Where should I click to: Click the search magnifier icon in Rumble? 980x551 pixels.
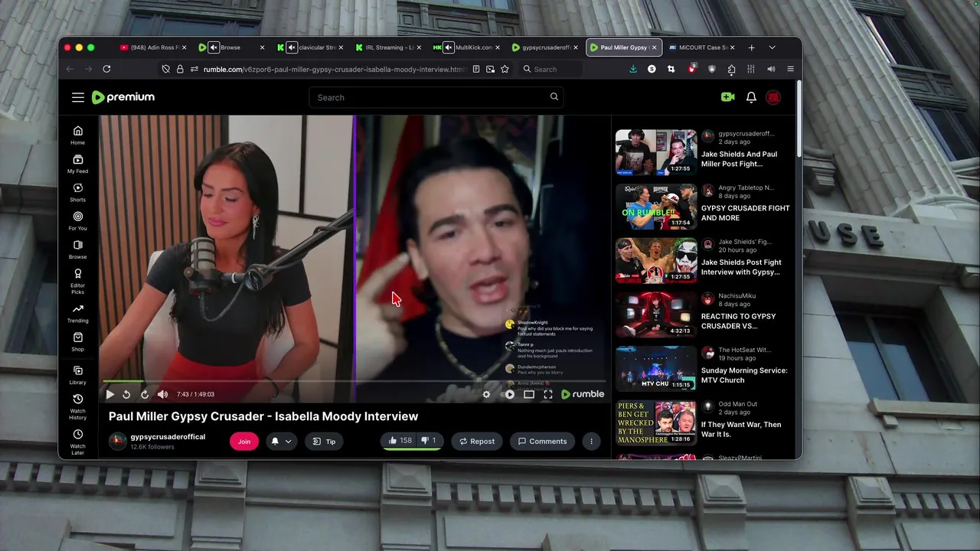554,97
